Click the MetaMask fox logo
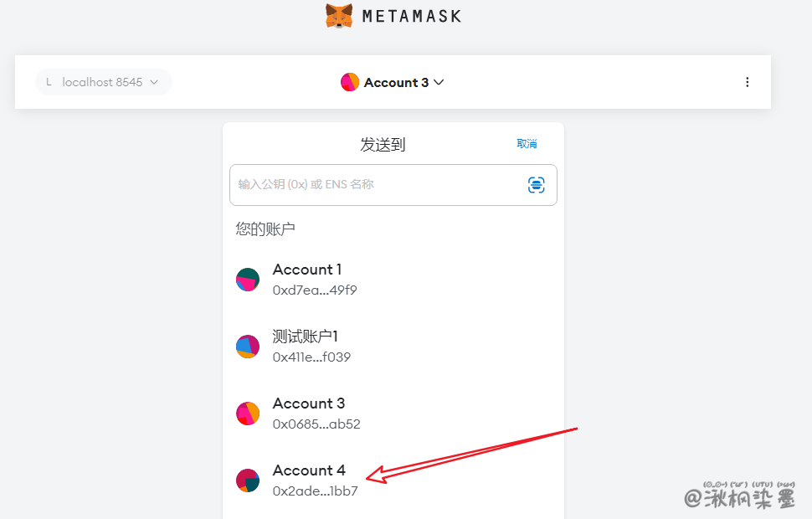This screenshot has width=812, height=519. click(x=339, y=16)
